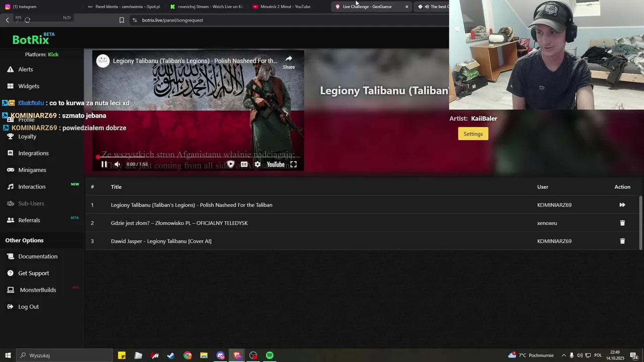Share the playing YouTube video
This screenshot has height=362, width=644.
coord(289,62)
